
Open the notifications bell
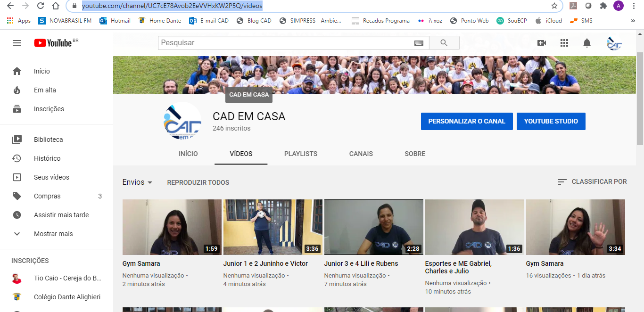point(587,43)
